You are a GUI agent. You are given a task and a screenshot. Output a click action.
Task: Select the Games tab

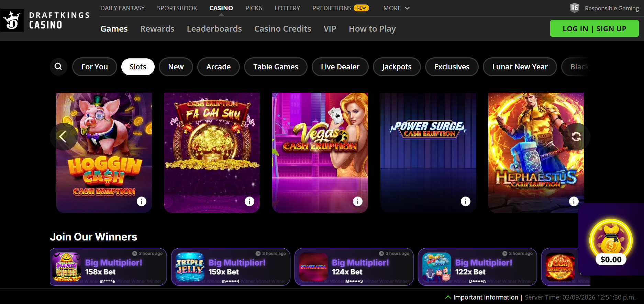[x=114, y=29]
